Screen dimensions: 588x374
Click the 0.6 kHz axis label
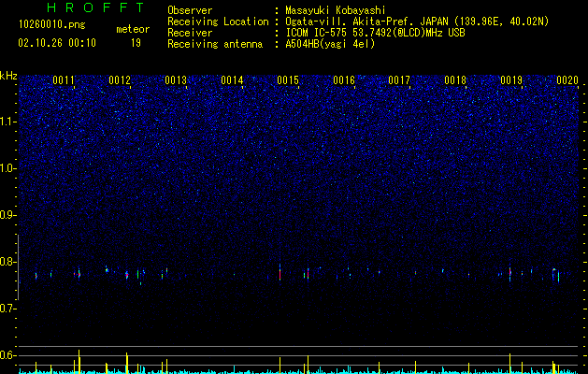tap(8, 355)
